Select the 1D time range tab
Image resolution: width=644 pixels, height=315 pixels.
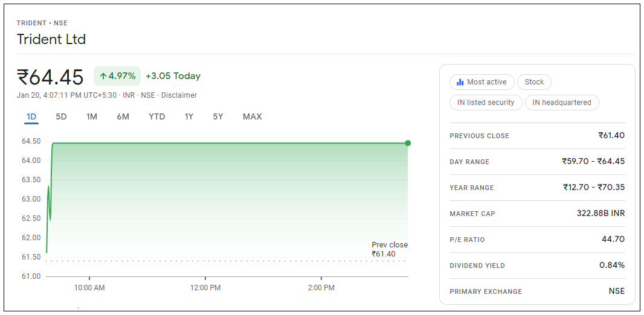[31, 116]
